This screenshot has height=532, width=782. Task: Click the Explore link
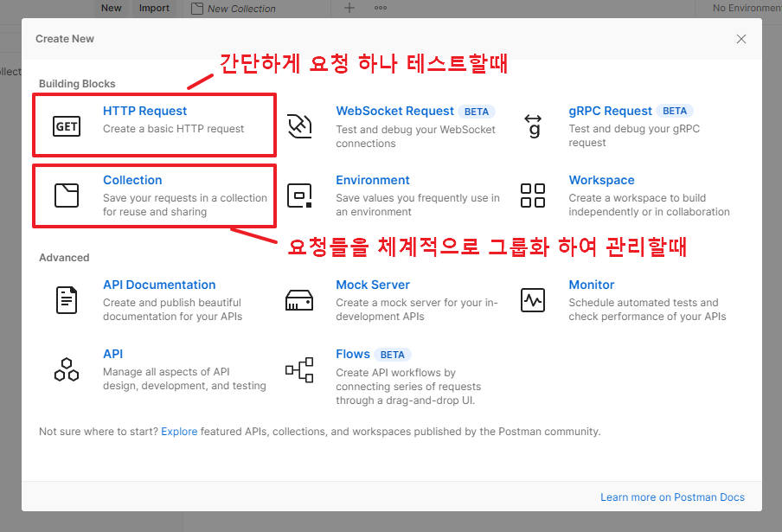(x=179, y=432)
